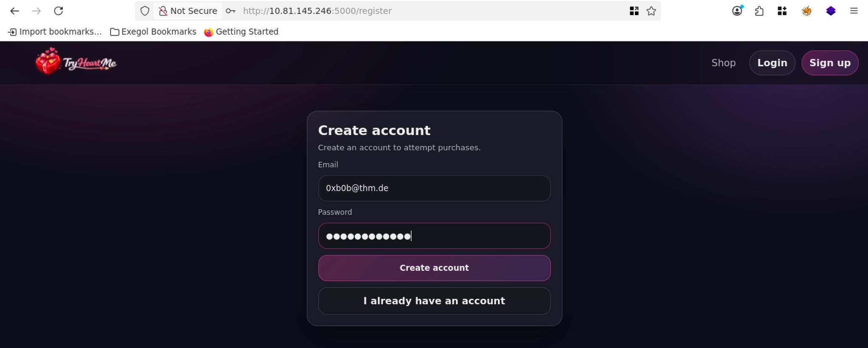Open the extensions puzzle icon

[x=759, y=11]
